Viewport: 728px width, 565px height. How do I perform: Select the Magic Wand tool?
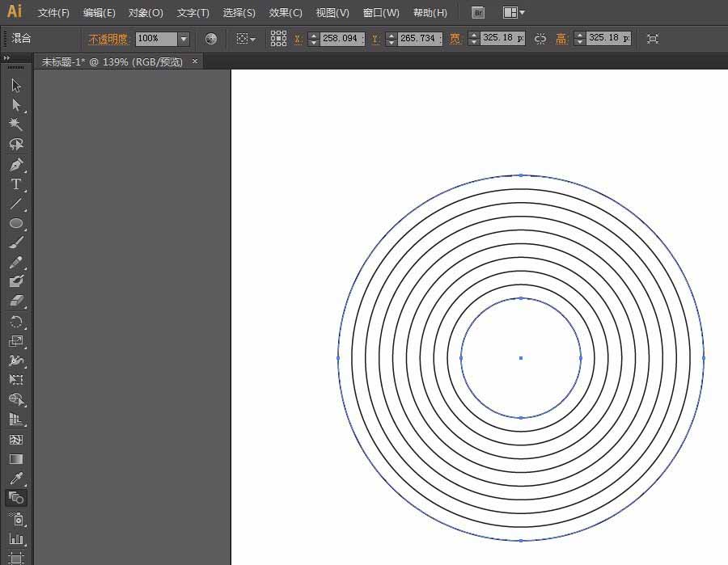click(16, 124)
